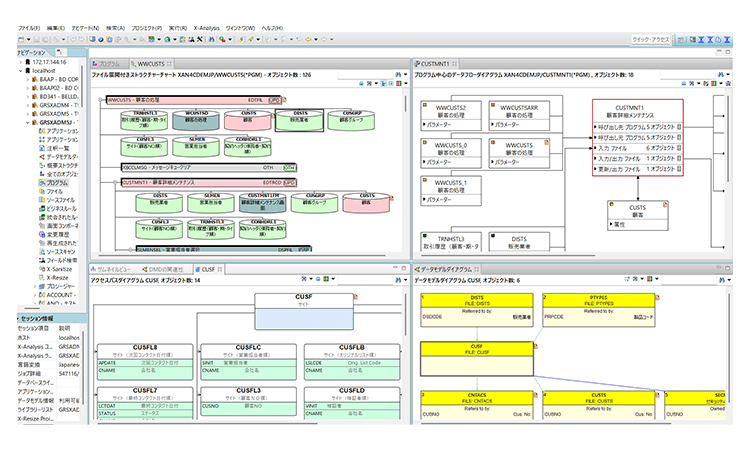Collapse the localhost tree node

click(23, 71)
